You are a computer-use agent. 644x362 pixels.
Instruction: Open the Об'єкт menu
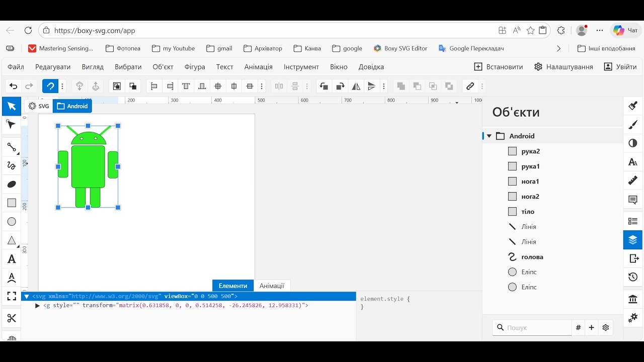(163, 67)
